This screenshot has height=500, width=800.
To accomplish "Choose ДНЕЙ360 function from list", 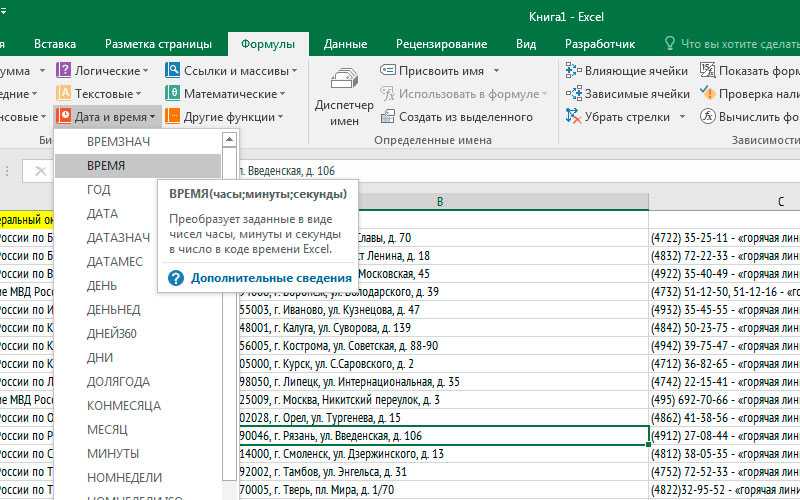I will click(x=138, y=333).
